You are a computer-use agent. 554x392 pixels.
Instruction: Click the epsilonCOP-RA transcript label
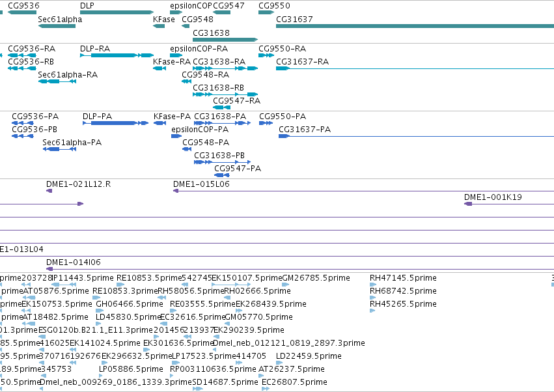199,48
